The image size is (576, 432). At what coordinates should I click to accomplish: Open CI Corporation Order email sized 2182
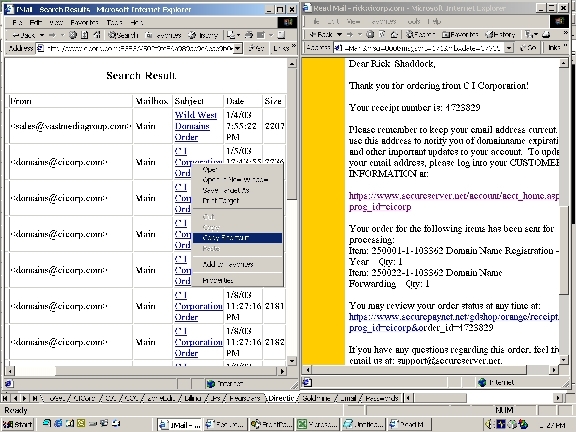[198, 342]
